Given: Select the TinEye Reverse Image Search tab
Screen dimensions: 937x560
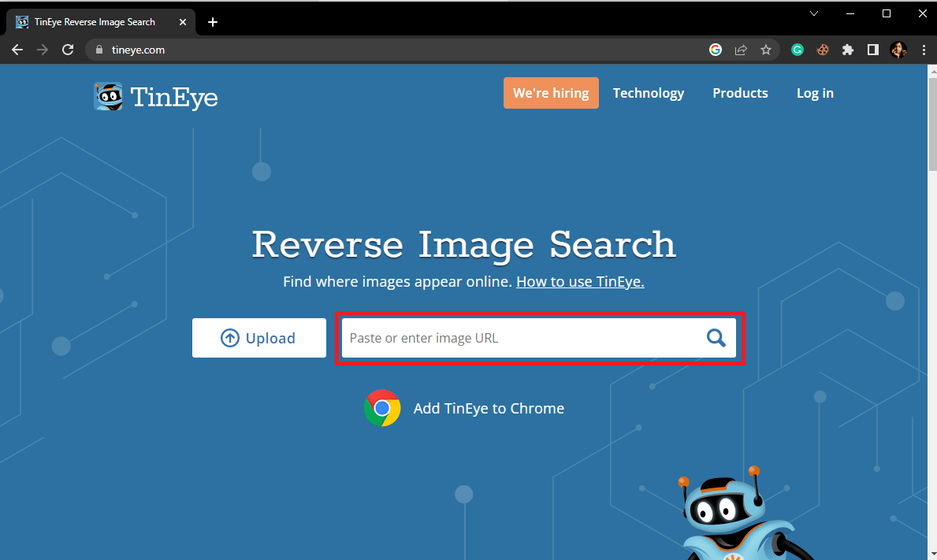Looking at the screenshot, I should coord(102,22).
